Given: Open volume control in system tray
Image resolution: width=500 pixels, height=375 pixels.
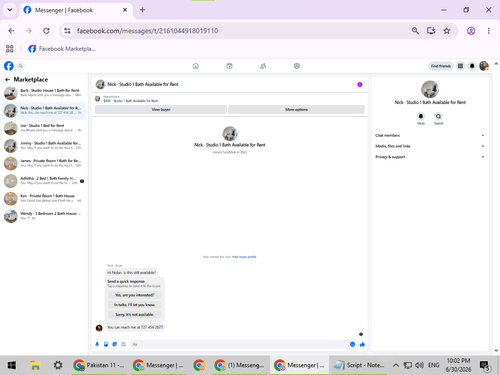Looking at the screenshot, I should 419,365.
